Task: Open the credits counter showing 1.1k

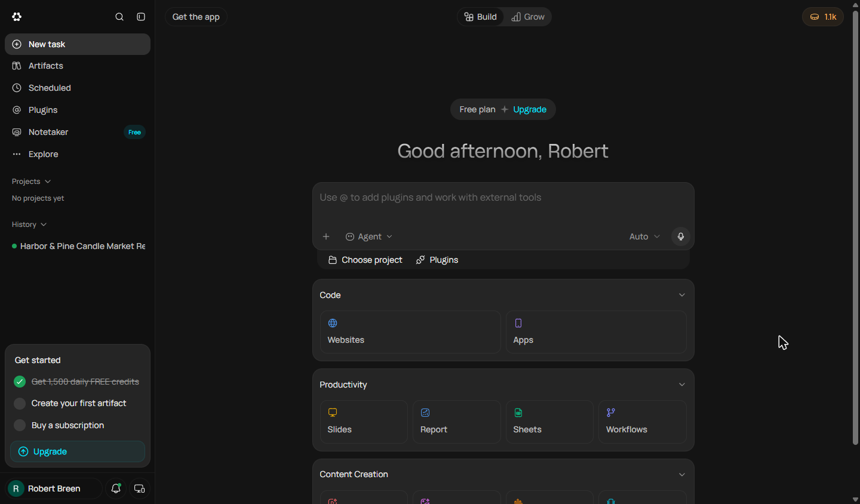Action: click(823, 17)
